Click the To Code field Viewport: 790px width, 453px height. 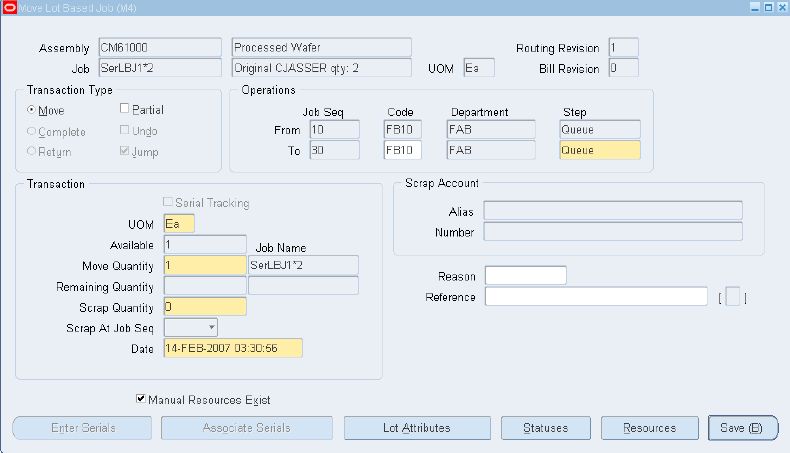403,150
